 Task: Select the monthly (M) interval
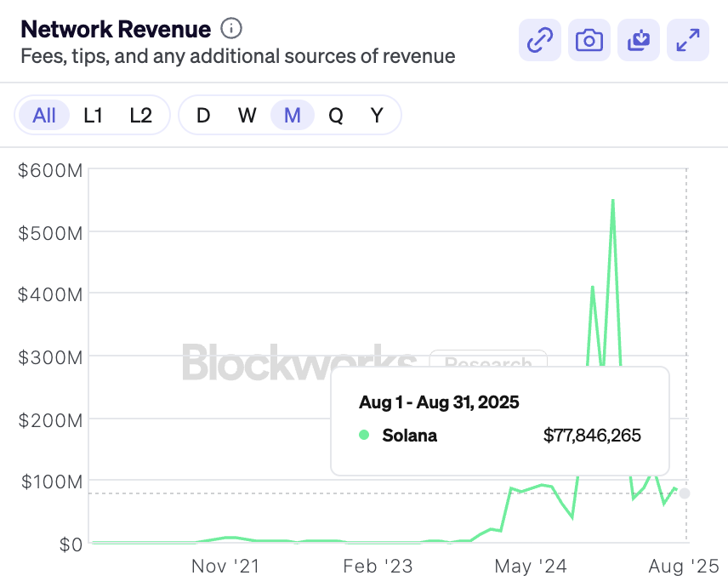293,115
